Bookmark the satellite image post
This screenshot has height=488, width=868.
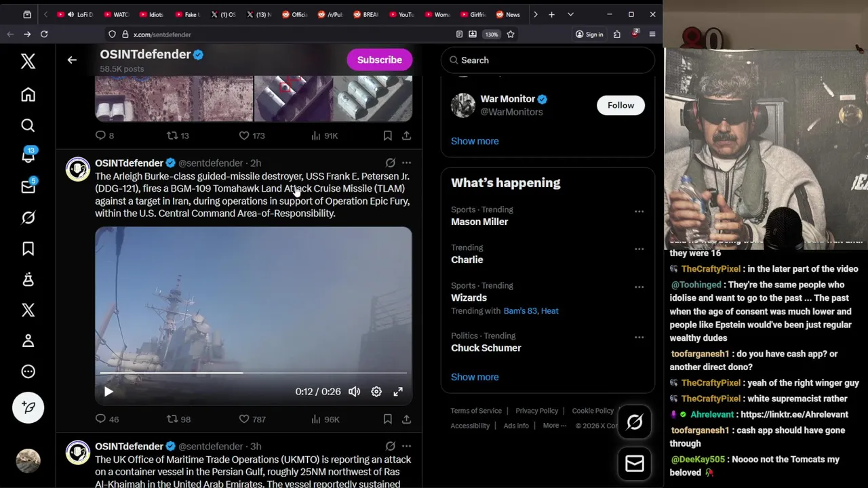pos(387,136)
